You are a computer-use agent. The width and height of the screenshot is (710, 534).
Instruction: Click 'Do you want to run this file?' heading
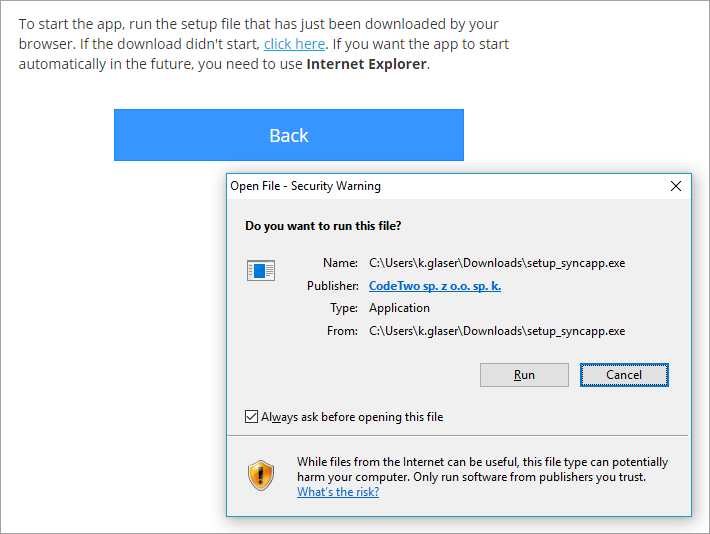[323, 226]
